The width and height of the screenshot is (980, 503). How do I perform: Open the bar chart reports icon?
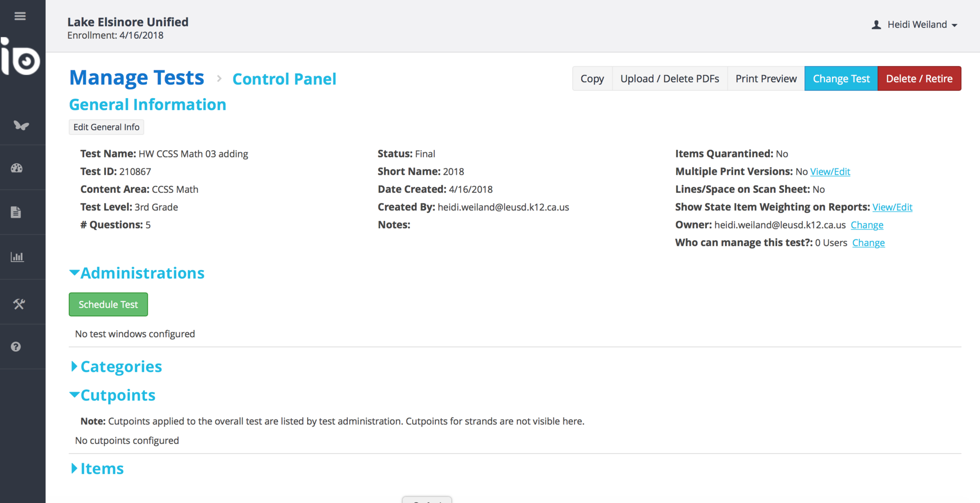[x=17, y=257]
